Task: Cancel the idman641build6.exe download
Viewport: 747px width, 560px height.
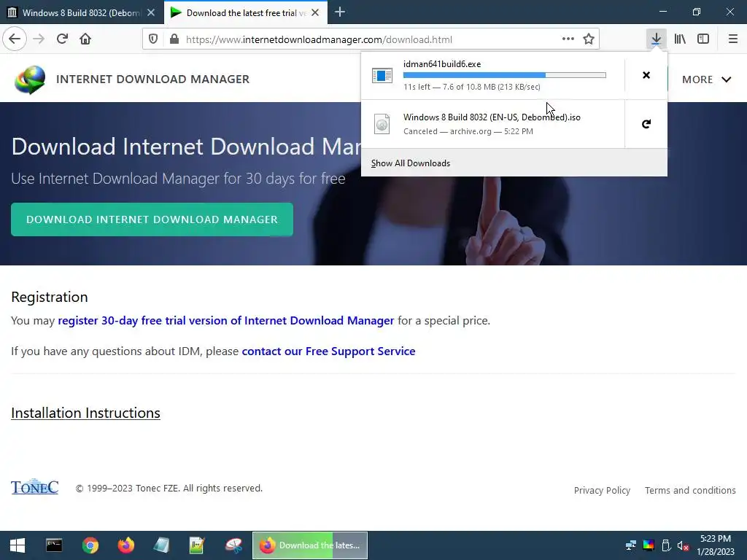Action: coord(646,75)
